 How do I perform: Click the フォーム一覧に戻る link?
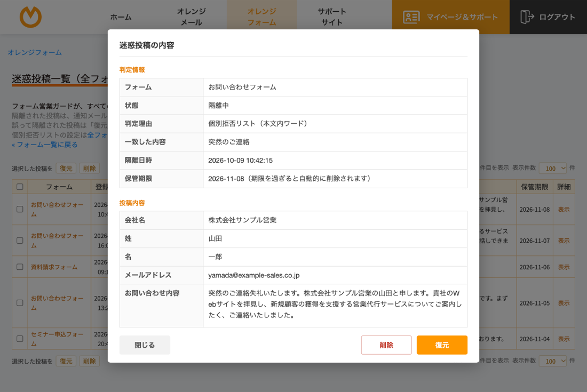pos(44,145)
